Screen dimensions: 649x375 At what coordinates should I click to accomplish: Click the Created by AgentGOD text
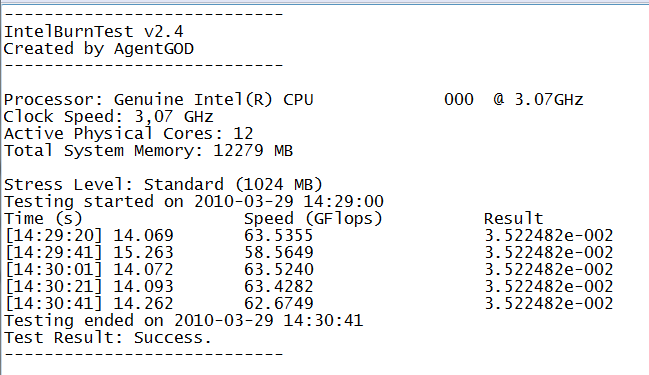tap(99, 49)
